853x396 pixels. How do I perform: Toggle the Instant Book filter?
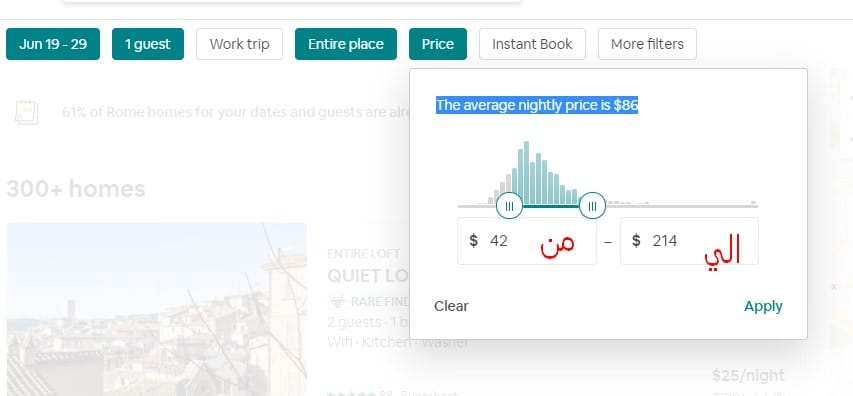532,44
